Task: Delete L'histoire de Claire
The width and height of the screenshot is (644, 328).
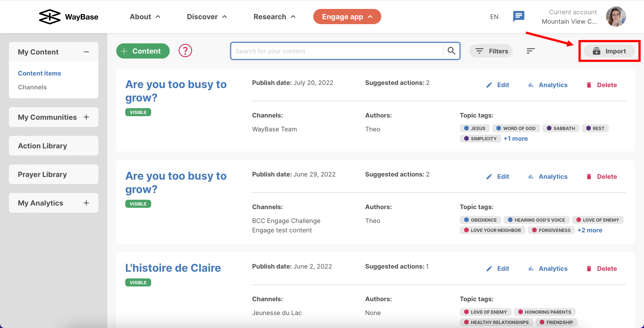Action: pos(602,269)
